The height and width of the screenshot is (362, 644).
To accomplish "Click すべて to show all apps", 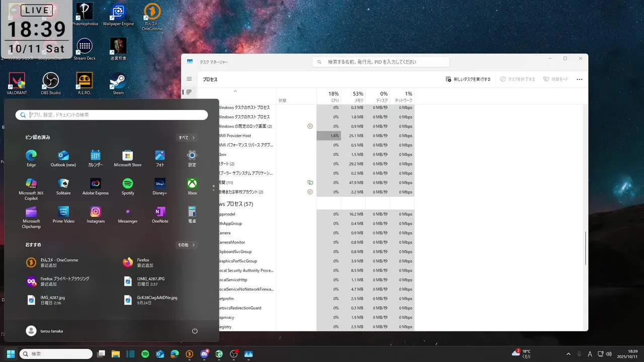I will (x=187, y=137).
